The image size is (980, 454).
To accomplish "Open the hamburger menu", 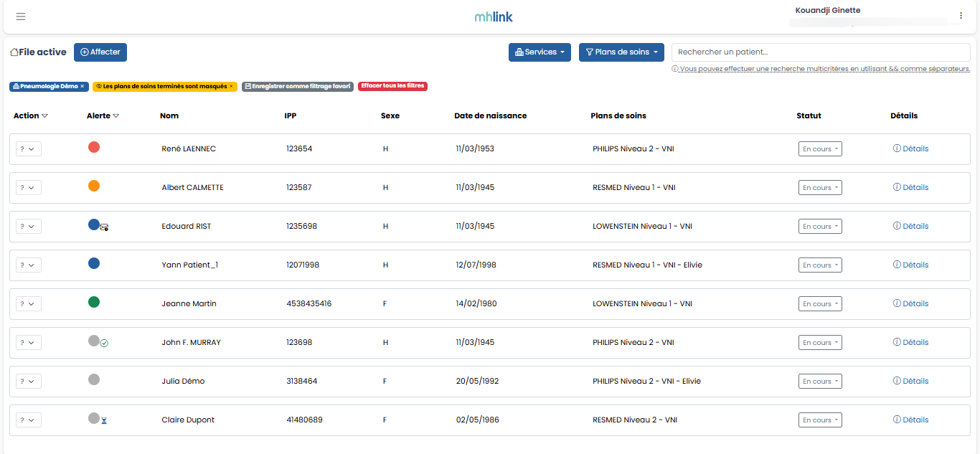I will [20, 16].
